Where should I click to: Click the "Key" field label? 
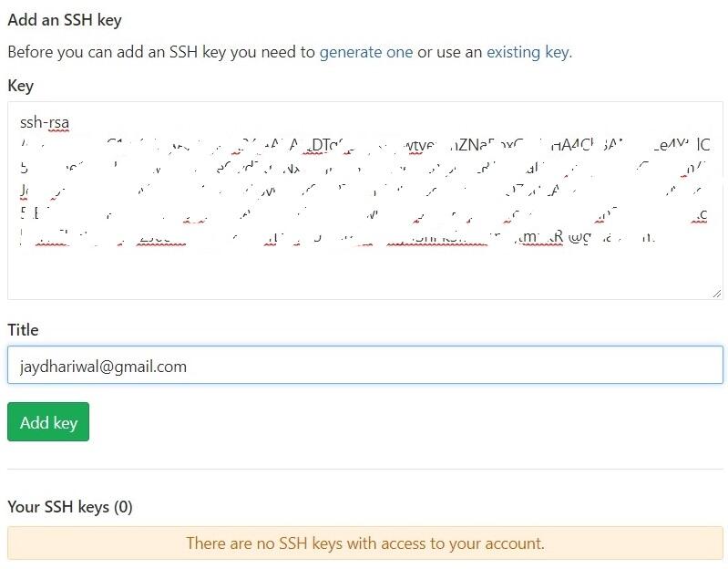tap(20, 86)
